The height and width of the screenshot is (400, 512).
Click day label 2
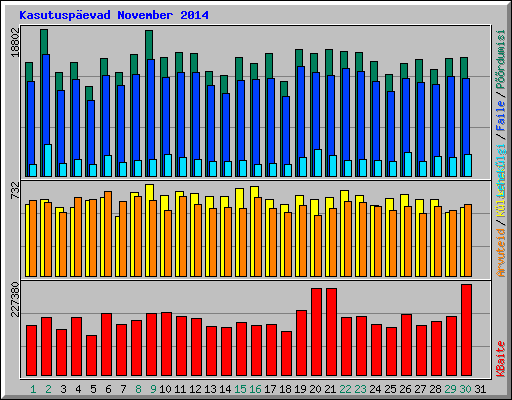point(48,389)
